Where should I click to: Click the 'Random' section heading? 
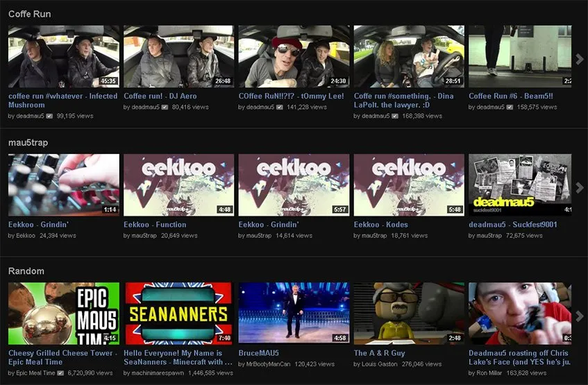(26, 271)
